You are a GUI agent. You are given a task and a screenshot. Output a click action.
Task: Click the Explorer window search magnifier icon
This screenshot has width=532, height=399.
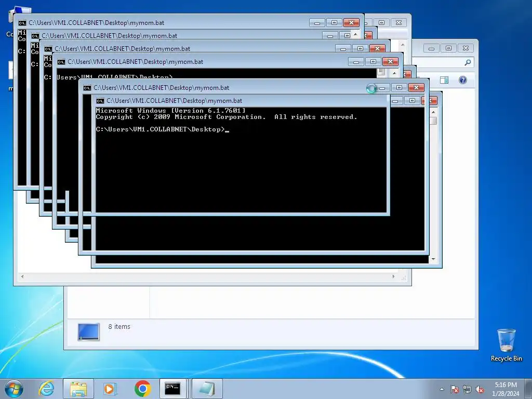pyautogui.click(x=468, y=62)
